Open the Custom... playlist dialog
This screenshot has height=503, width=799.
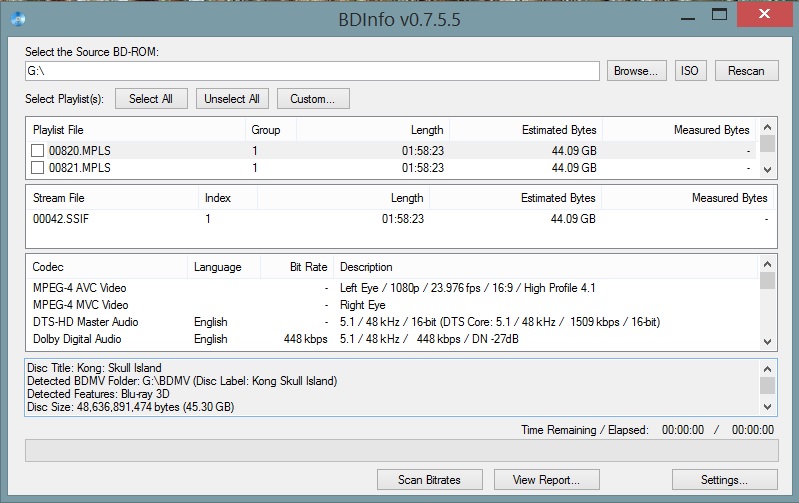click(313, 99)
